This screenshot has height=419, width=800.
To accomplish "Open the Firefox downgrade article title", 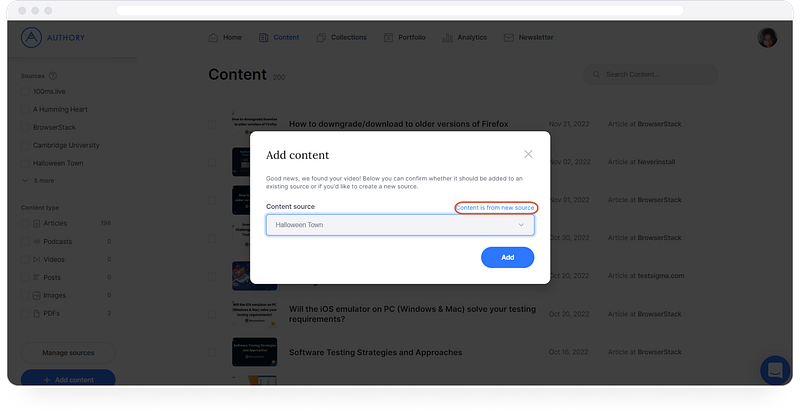I will 398,124.
